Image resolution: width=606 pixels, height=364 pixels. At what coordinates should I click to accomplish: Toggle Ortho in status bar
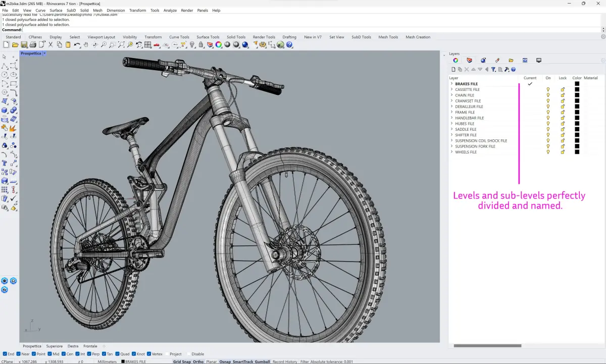198,361
